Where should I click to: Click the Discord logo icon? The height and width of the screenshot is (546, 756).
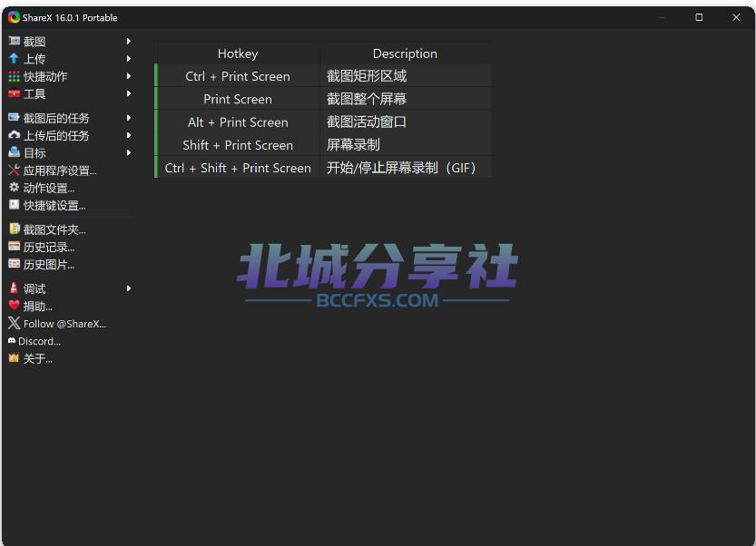pos(12,341)
